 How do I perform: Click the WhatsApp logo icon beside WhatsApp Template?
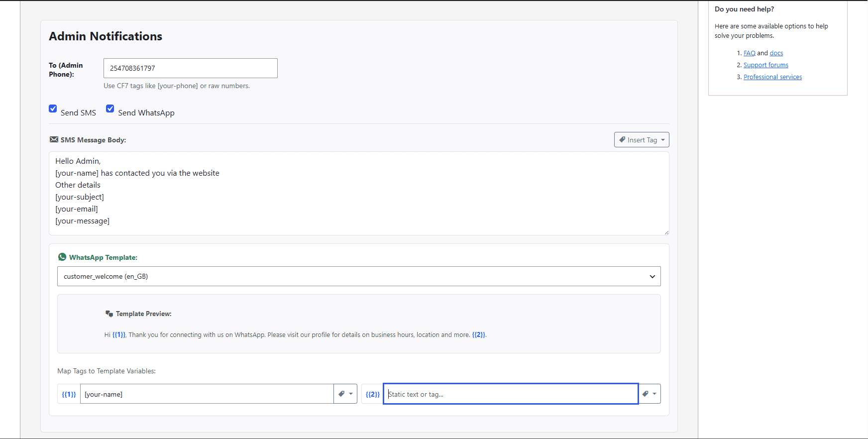[62, 257]
